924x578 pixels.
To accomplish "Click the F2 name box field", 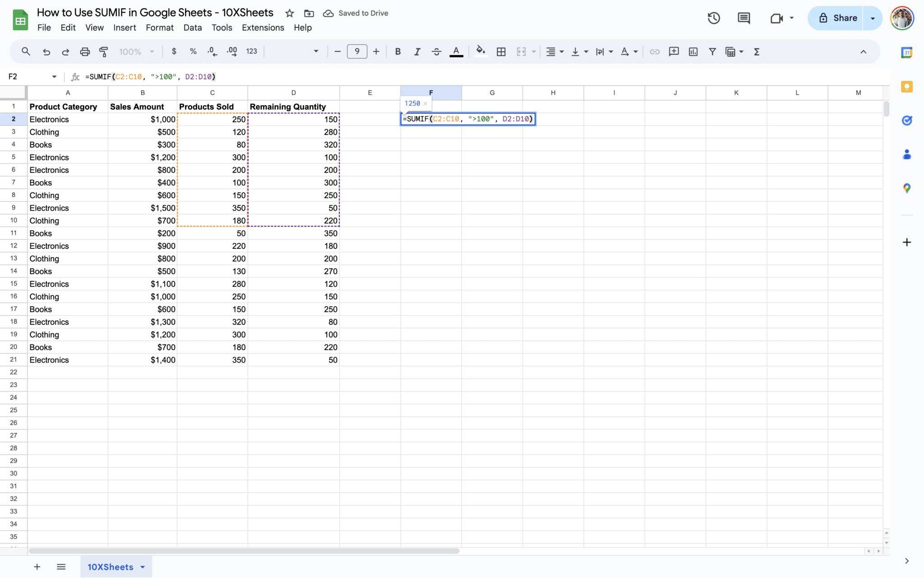I will [27, 77].
